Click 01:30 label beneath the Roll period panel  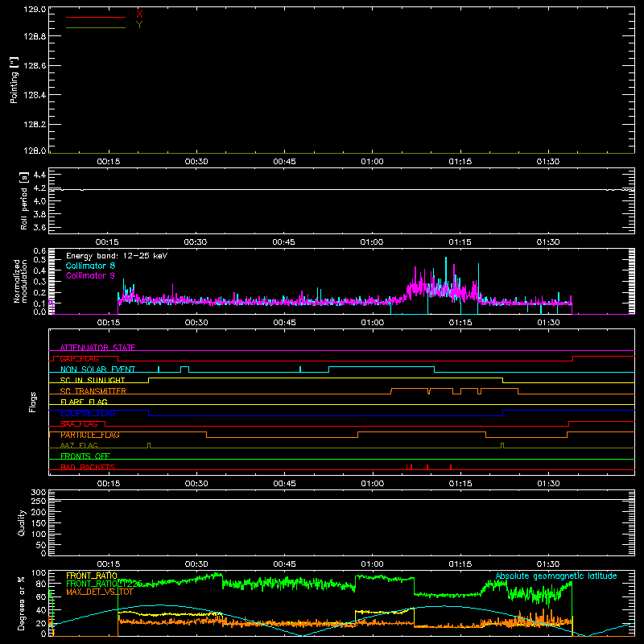click(548, 242)
